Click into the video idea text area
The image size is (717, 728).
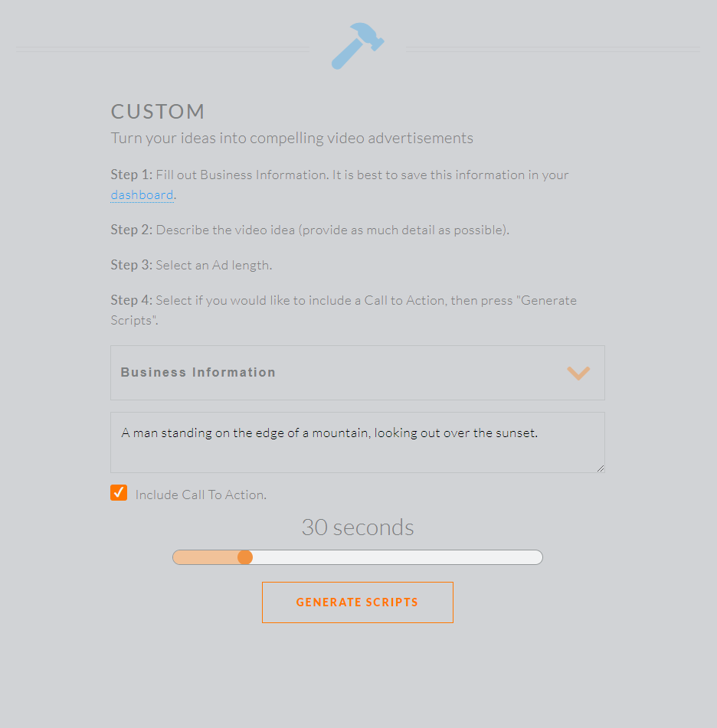(357, 442)
